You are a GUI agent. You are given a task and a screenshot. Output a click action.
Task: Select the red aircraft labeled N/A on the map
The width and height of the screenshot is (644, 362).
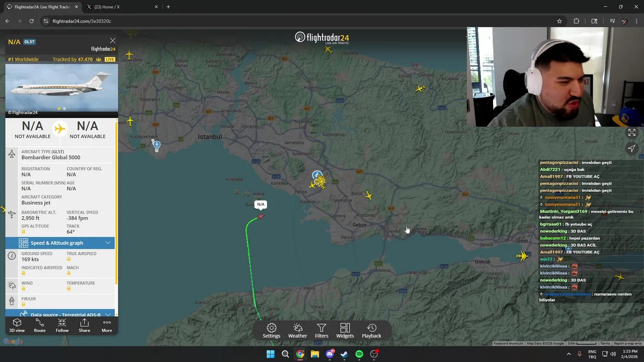[x=261, y=216]
